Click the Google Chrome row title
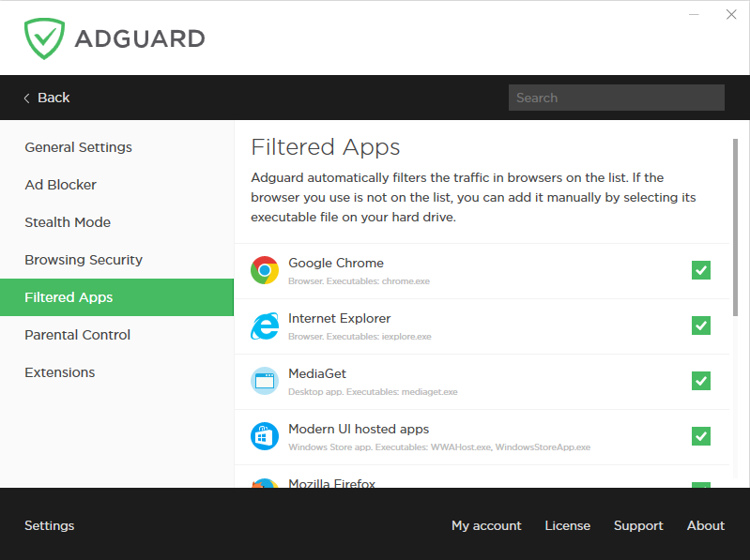Viewport: 750px width, 560px height. 336,263
